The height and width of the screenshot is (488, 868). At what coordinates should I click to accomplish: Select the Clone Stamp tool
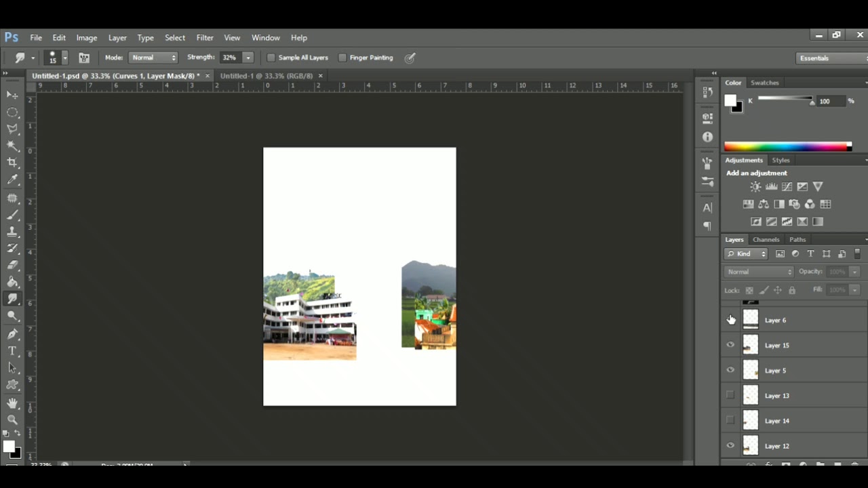tap(12, 232)
